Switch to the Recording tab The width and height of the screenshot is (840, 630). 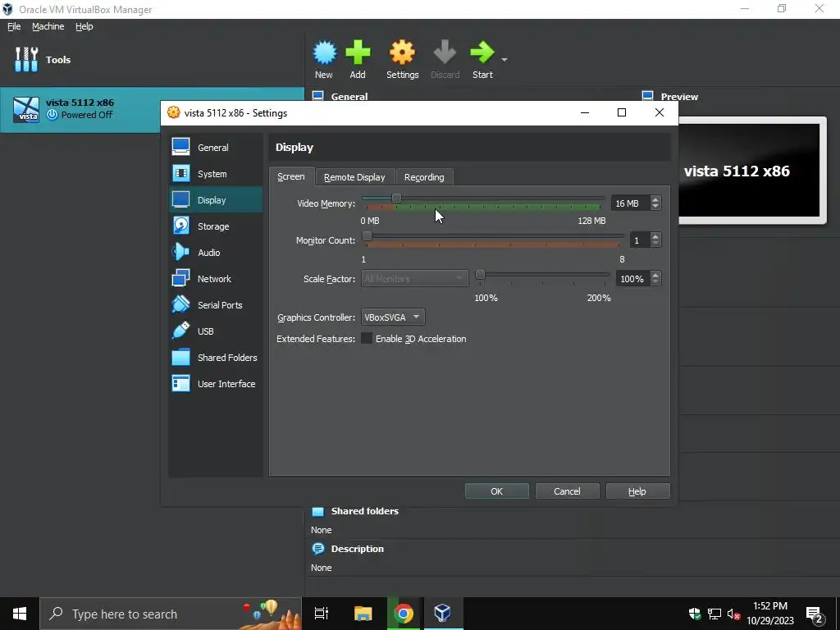click(x=424, y=177)
